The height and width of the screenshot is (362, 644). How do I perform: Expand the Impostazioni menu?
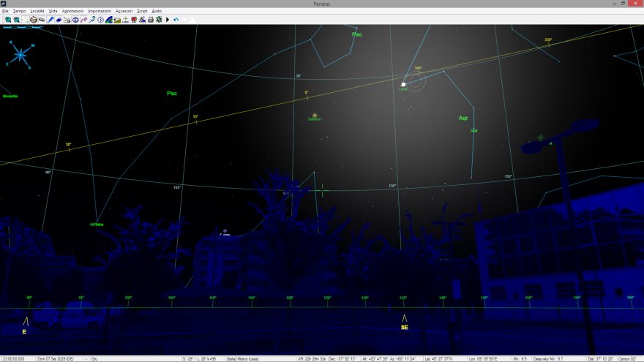coord(99,12)
